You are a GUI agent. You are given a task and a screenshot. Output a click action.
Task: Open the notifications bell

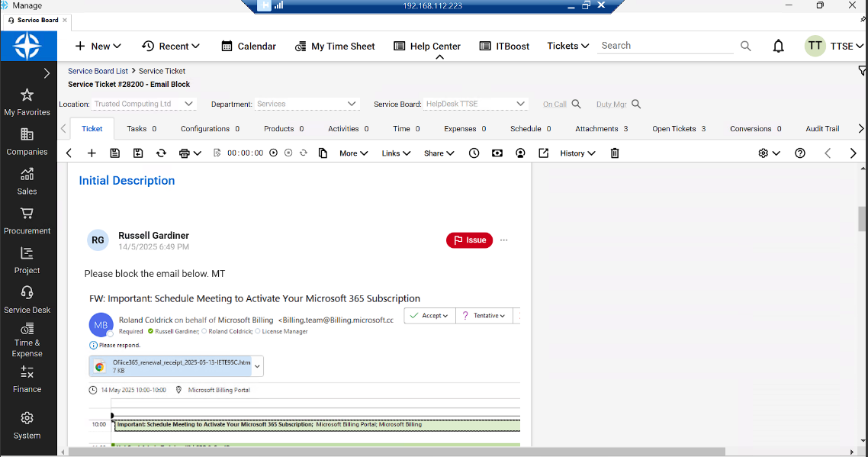tap(778, 46)
